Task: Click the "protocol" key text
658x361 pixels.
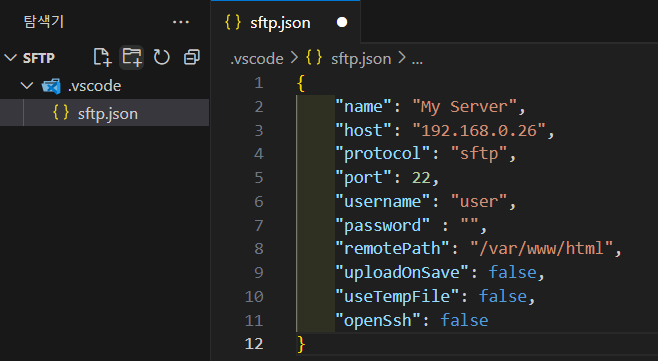Action: click(382, 154)
